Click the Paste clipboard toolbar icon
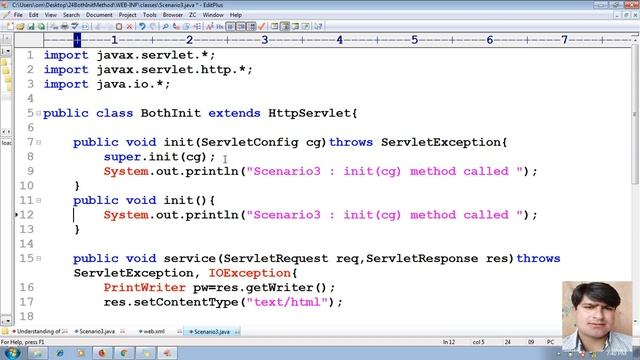Image resolution: width=640 pixels, height=360 pixels. point(119,26)
